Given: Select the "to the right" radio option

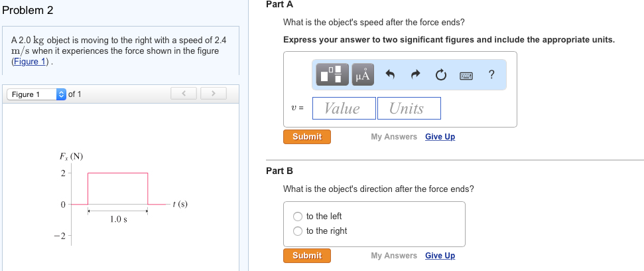Looking at the screenshot, I should (298, 231).
